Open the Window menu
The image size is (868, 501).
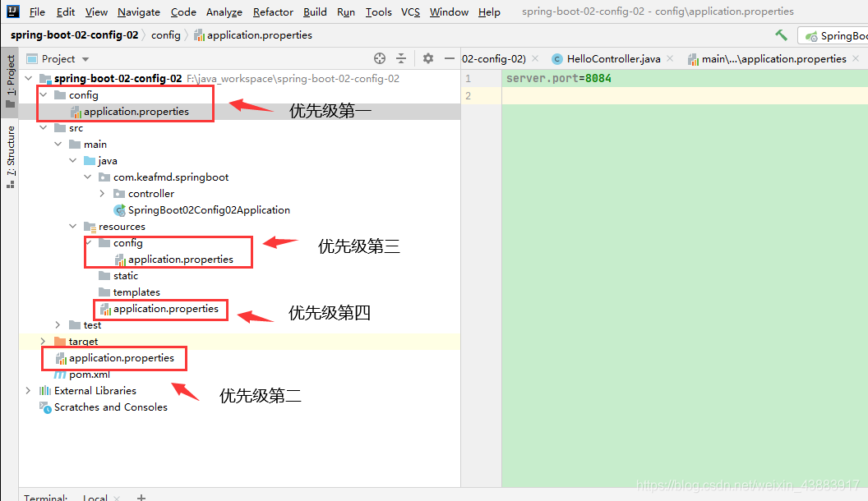click(449, 11)
